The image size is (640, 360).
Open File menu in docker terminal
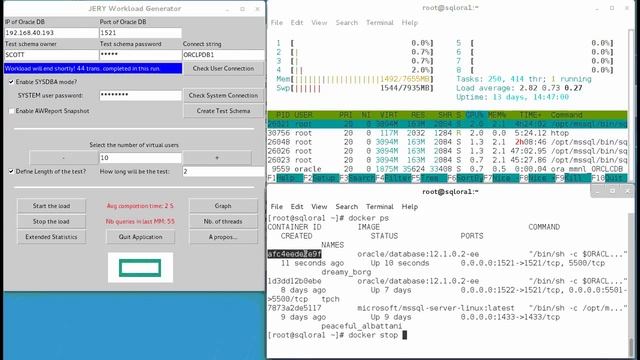[277, 207]
